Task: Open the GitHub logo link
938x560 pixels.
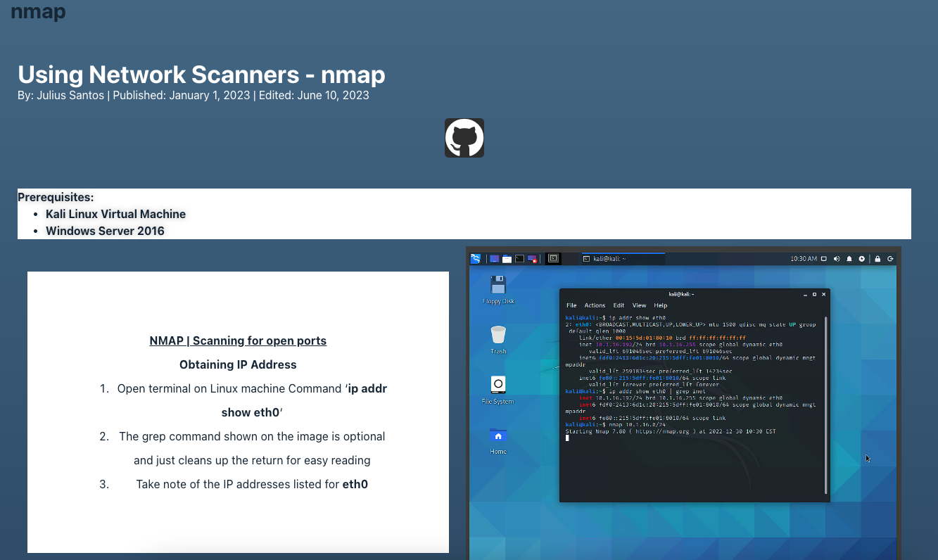Action: [464, 138]
